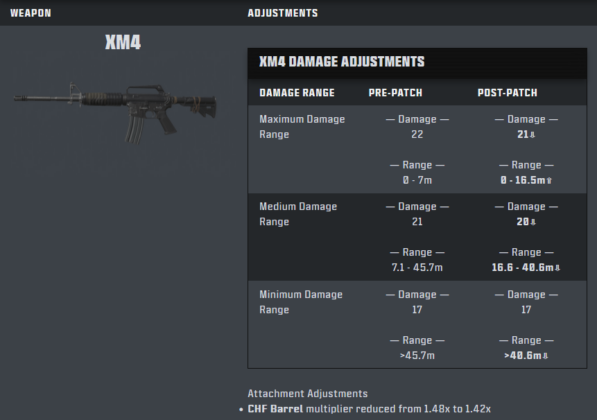The width and height of the screenshot is (597, 420).
Task: Click the up arrow beside 0 - 16.5m
Action: point(549,180)
